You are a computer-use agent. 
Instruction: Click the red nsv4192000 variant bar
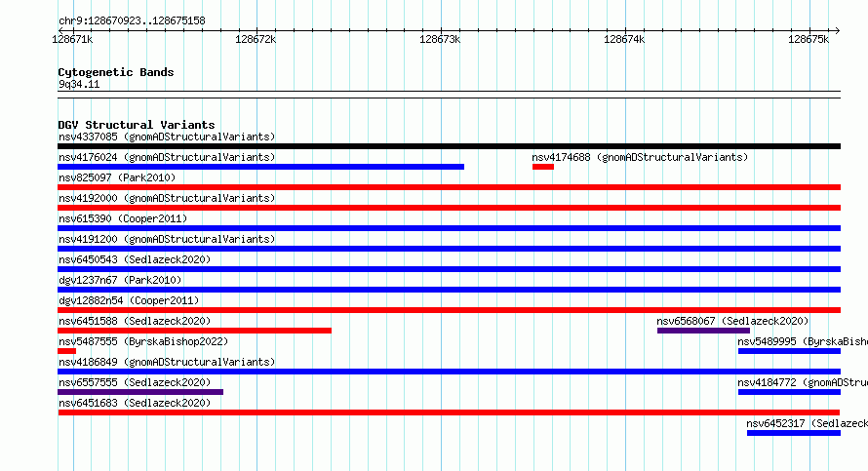point(449,208)
